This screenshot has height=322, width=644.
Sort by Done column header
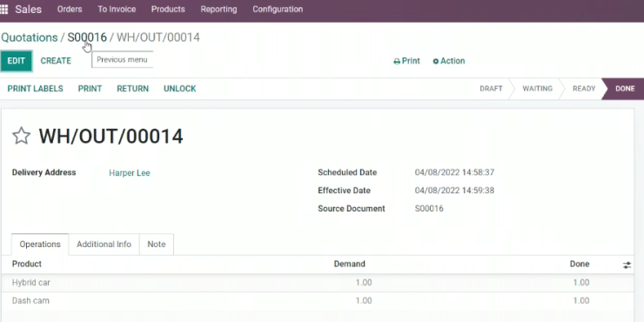(x=580, y=264)
